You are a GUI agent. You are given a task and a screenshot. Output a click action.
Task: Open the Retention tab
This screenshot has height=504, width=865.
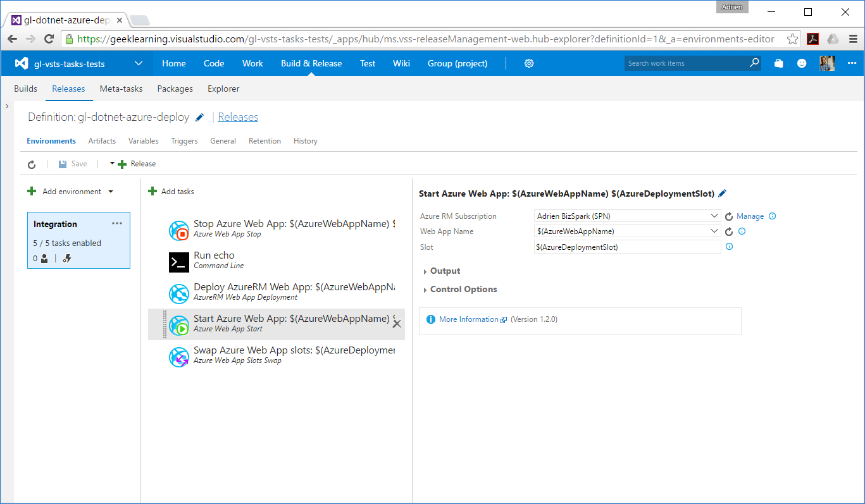(264, 141)
